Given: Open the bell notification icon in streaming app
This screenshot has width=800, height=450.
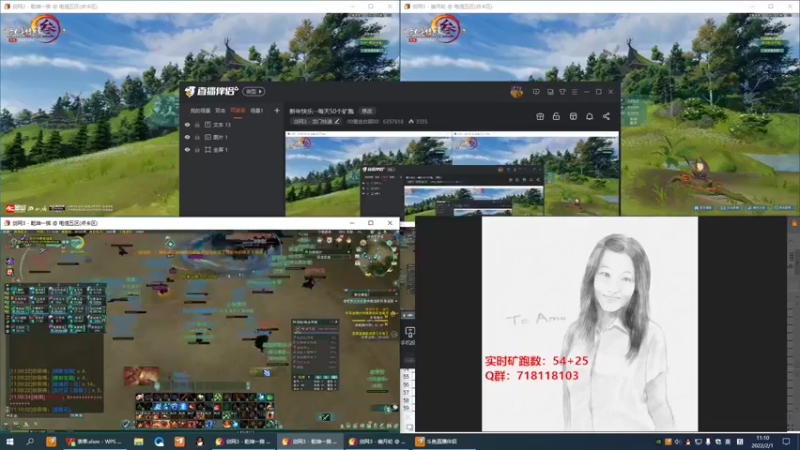Looking at the screenshot, I should click(x=589, y=116).
